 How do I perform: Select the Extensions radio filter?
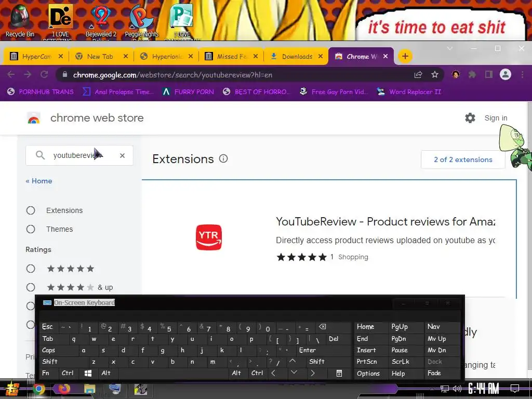click(x=31, y=210)
